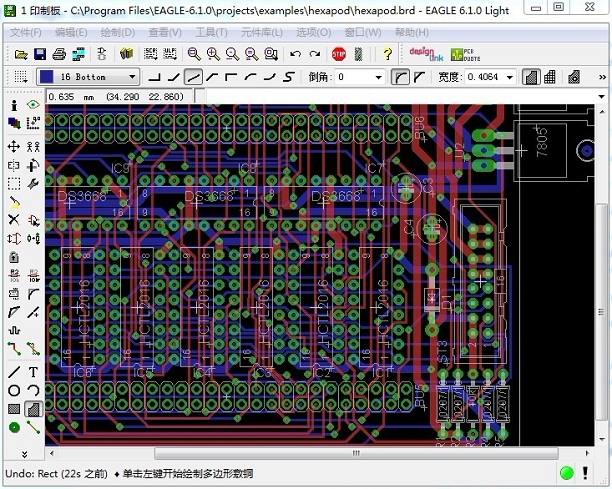
Task: Select the Circle tool
Action: (x=14, y=390)
